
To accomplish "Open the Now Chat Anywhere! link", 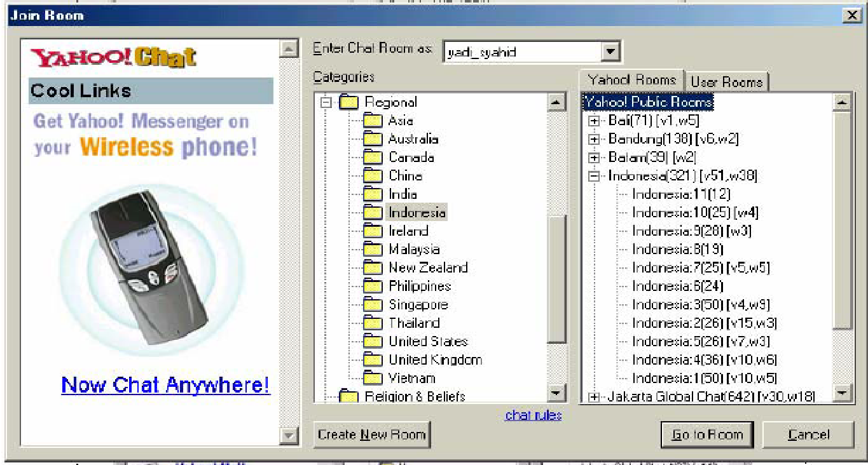I will click(165, 385).
